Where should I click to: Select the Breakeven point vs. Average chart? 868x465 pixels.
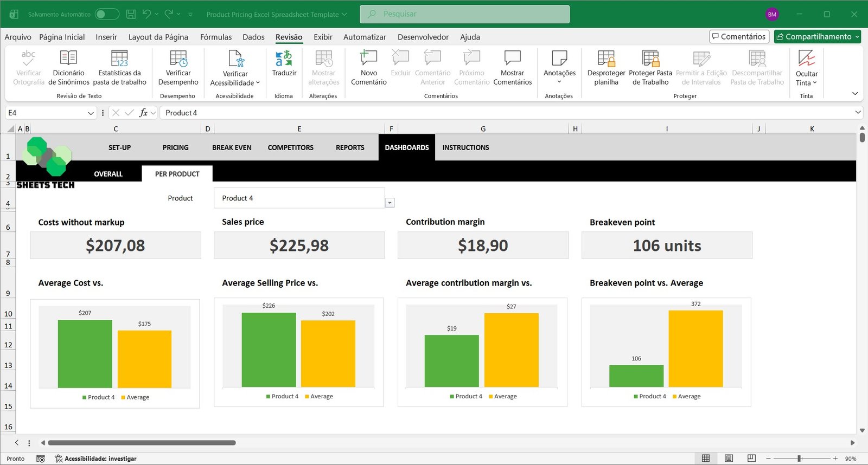click(x=666, y=352)
